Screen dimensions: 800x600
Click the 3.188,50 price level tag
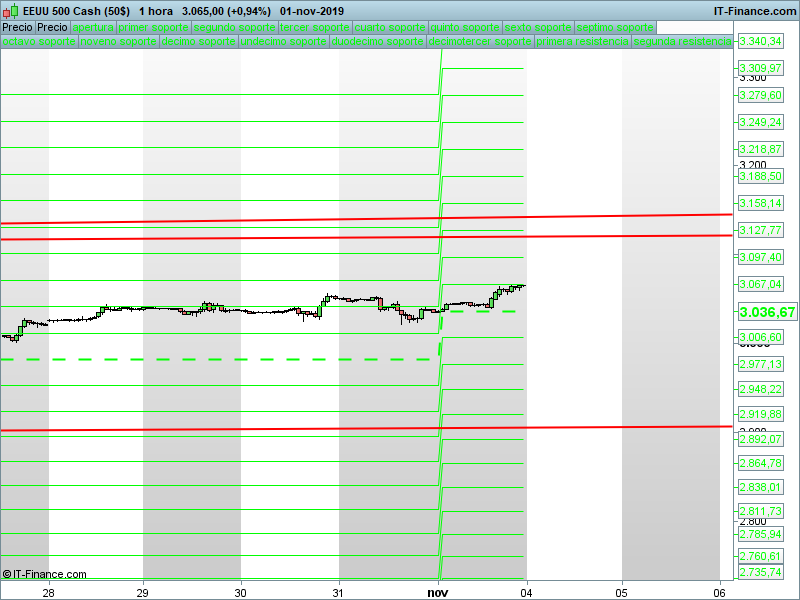point(761,177)
